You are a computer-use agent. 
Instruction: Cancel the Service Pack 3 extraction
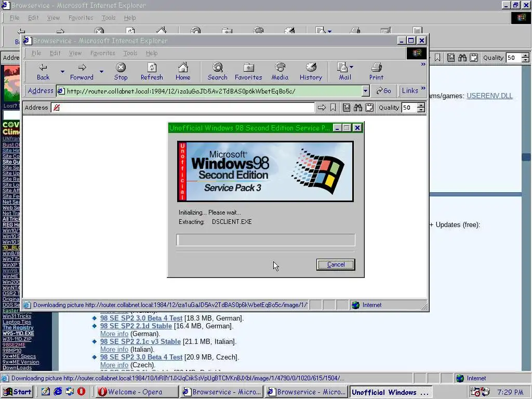336,264
